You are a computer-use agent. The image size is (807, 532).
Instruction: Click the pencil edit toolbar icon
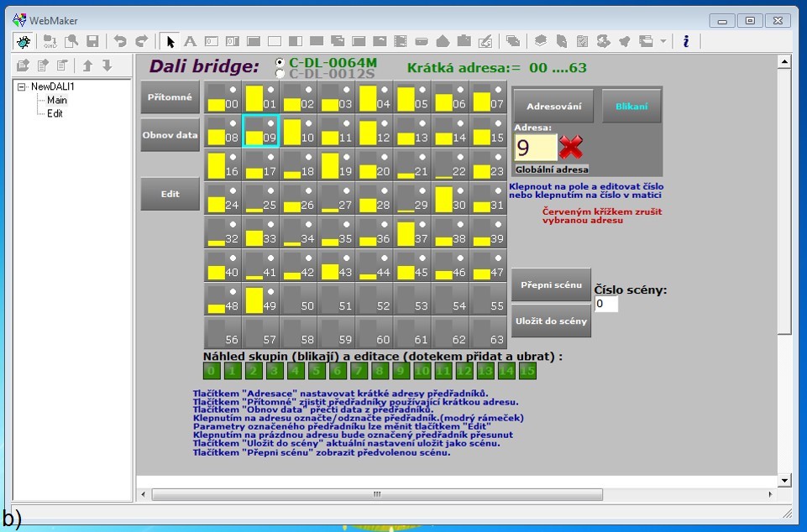(485, 41)
